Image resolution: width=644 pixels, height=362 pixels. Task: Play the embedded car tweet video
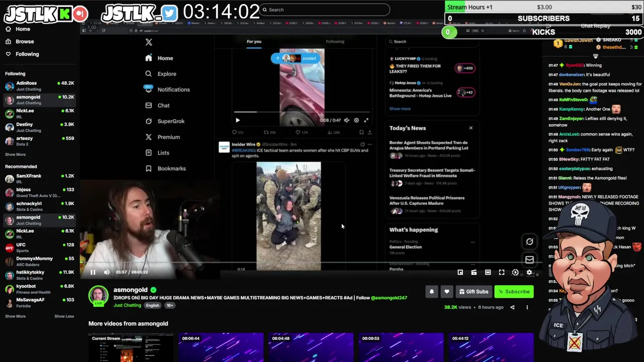(x=237, y=121)
